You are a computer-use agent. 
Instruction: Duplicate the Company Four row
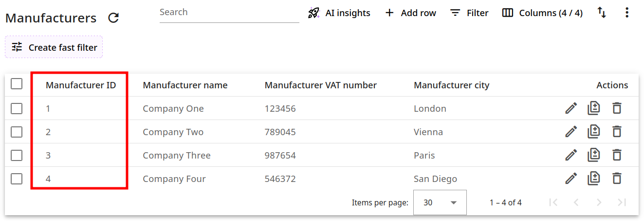tap(593, 179)
